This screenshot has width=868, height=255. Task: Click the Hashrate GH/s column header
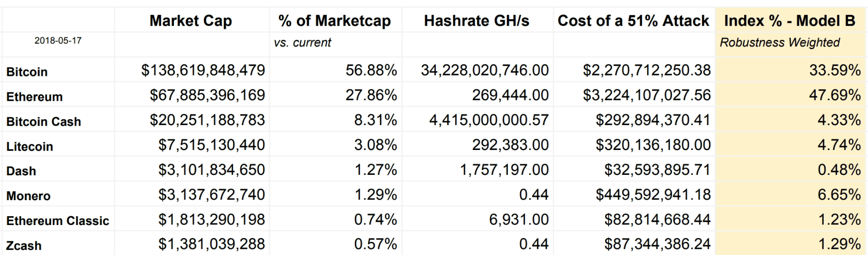[476, 21]
